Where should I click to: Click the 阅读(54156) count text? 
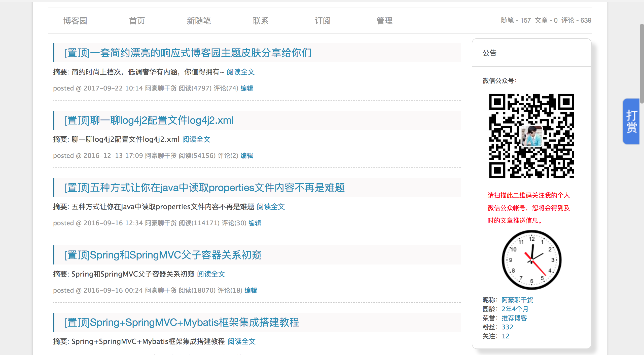(197, 156)
